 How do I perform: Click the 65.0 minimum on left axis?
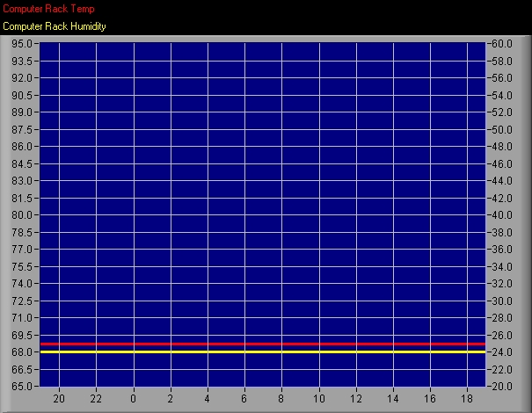pos(22,387)
